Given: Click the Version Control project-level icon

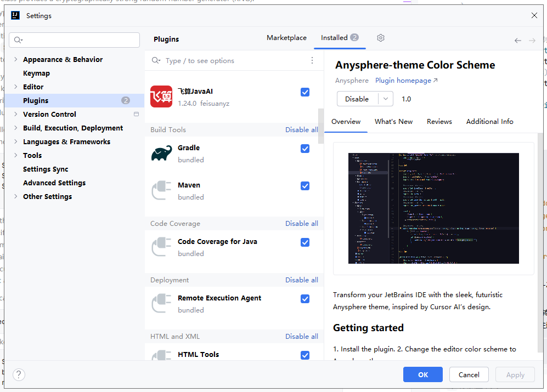Looking at the screenshot, I should point(137,114).
